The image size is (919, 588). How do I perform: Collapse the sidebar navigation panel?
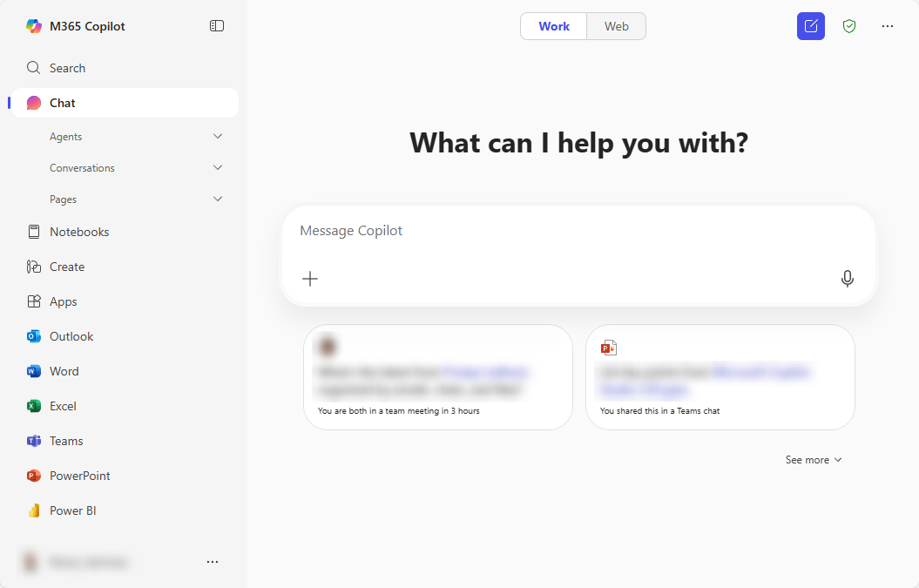tap(217, 26)
